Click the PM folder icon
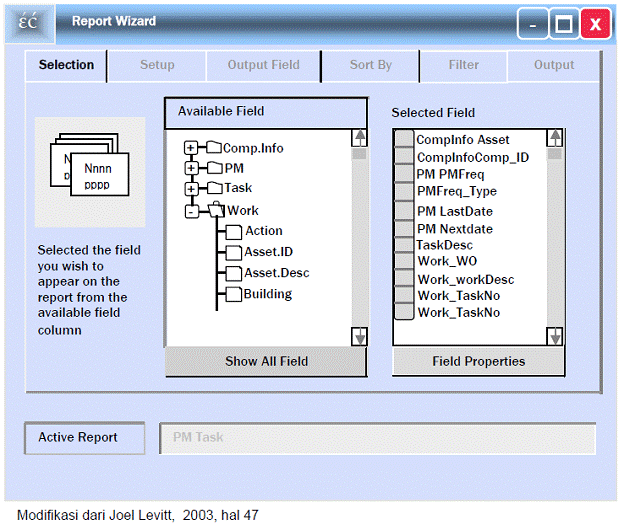The image size is (624, 530). click(x=215, y=168)
